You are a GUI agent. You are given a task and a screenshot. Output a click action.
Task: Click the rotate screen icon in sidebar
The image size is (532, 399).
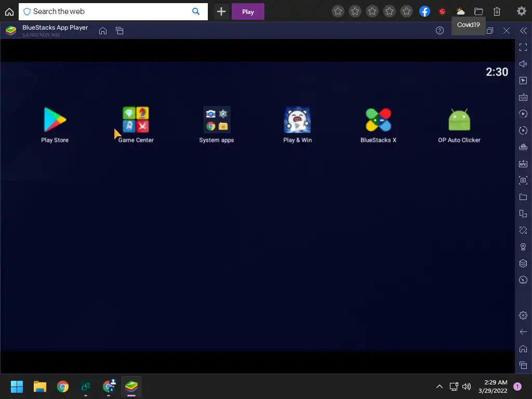coord(523,214)
